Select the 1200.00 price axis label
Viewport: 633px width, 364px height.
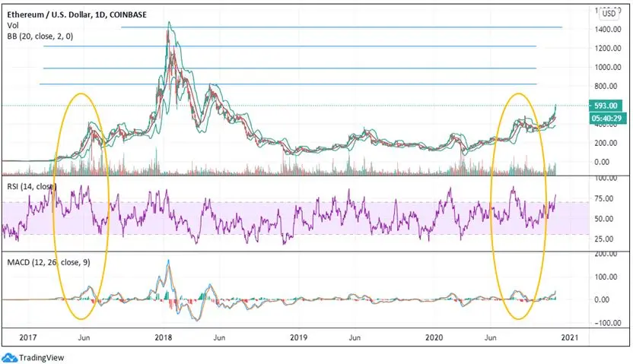pos(607,49)
